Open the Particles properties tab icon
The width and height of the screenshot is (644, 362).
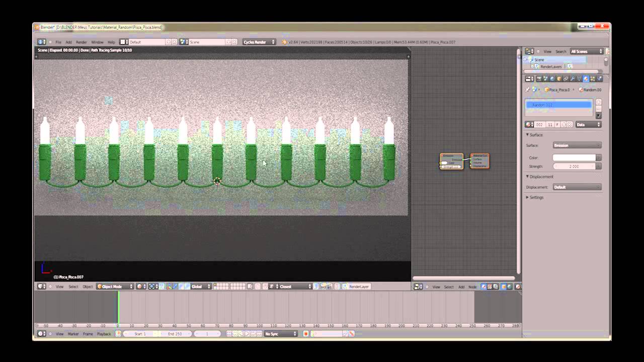[592, 78]
